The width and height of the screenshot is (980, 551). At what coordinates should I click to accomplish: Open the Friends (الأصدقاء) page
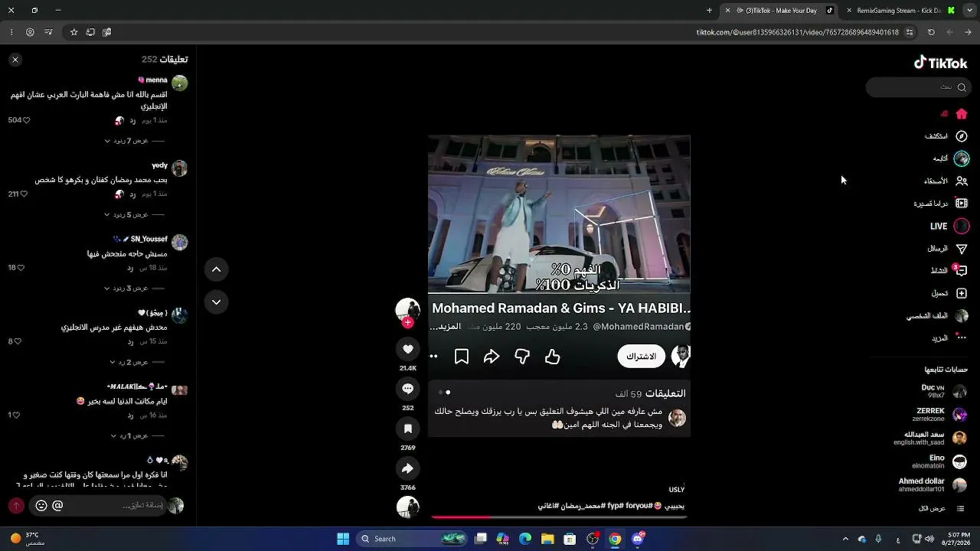[962, 181]
